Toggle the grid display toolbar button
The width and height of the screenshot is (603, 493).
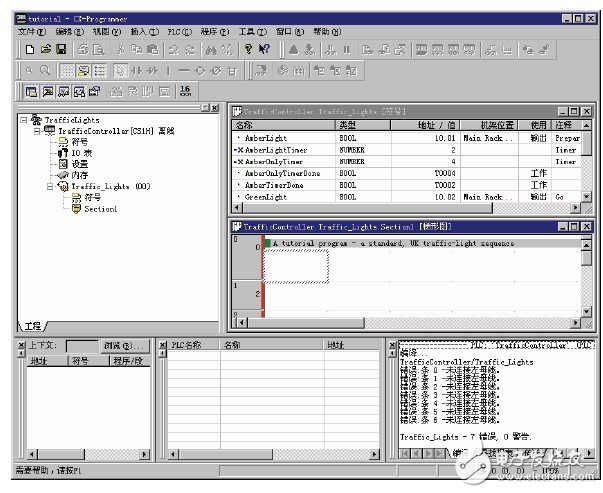click(66, 70)
